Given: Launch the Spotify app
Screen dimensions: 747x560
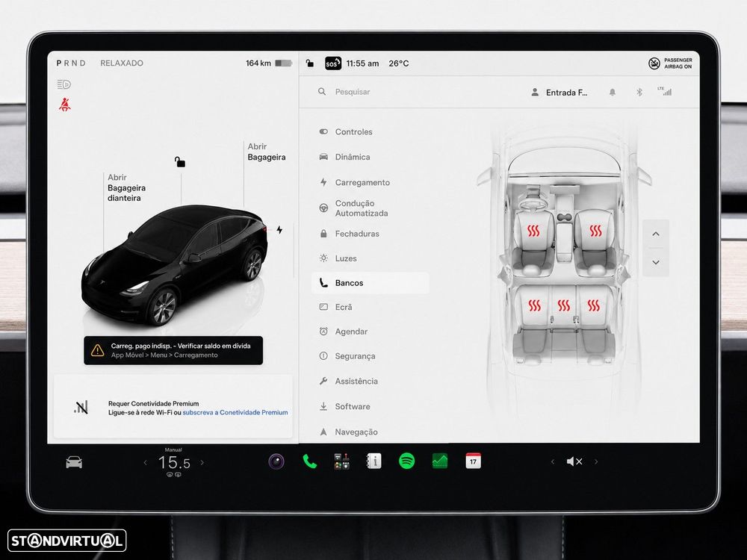Looking at the screenshot, I should point(406,461).
